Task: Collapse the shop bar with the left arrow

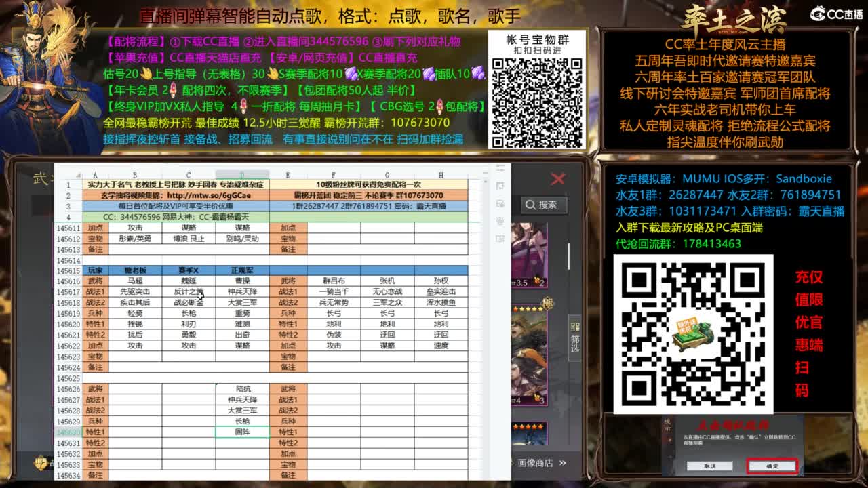Action: click(x=512, y=463)
